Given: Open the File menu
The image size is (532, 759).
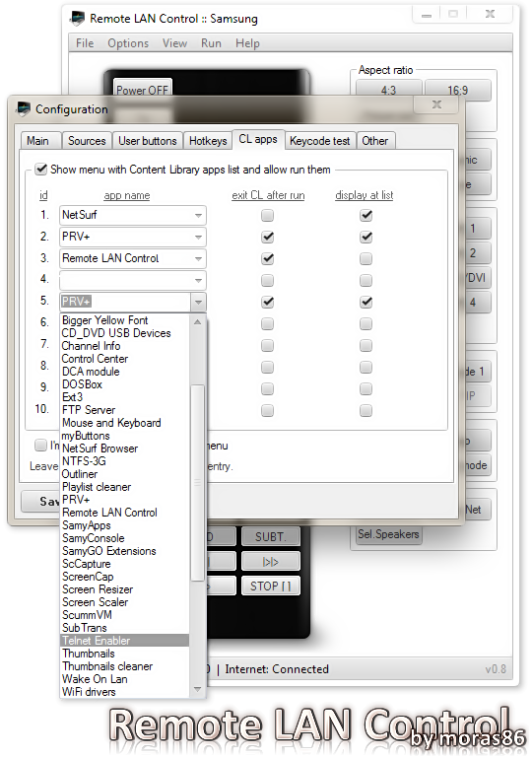Looking at the screenshot, I should click(85, 43).
